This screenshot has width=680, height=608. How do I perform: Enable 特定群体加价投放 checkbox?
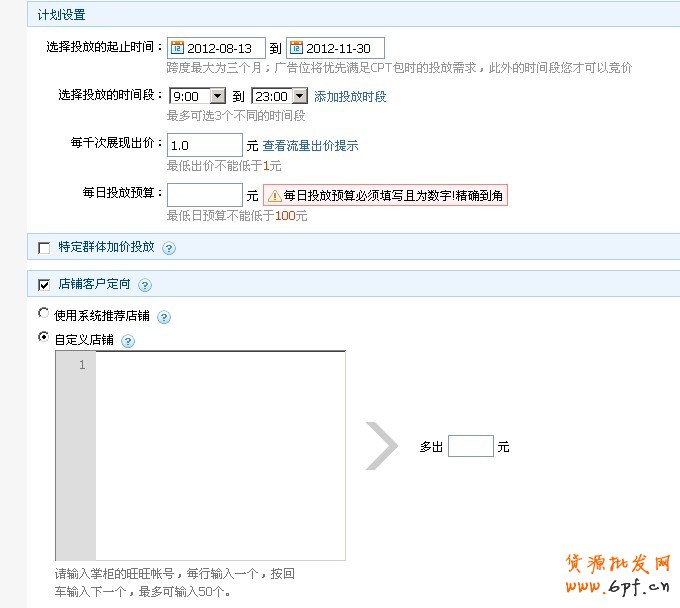click(43, 248)
